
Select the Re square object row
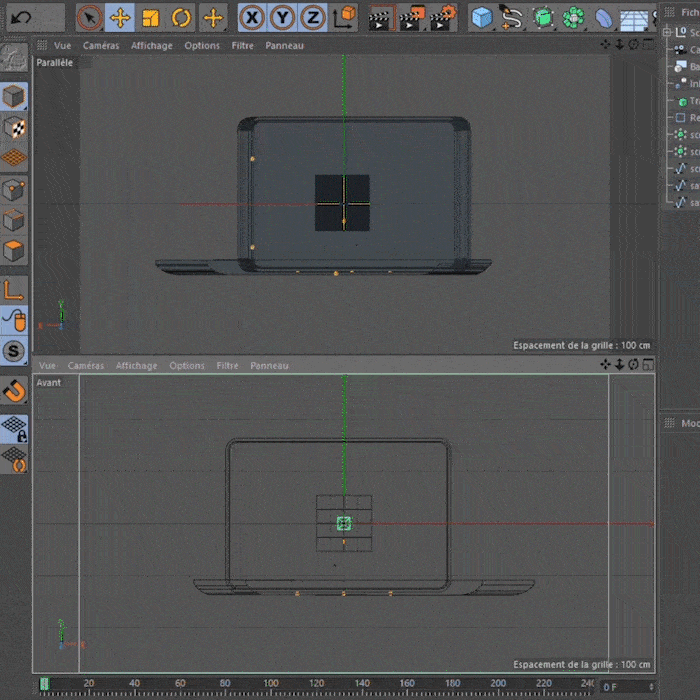click(687, 118)
